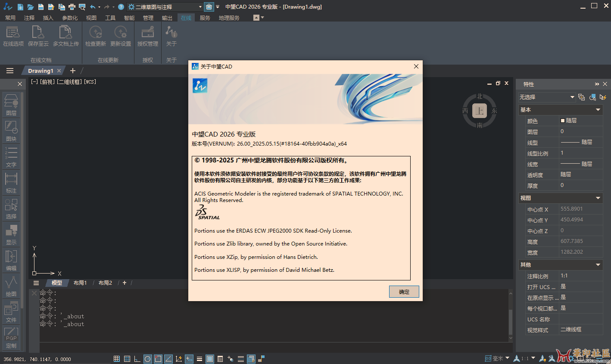Toggle dynamic UCS lightning icon in status bar
The width and height of the screenshot is (611, 364).
[179, 359]
